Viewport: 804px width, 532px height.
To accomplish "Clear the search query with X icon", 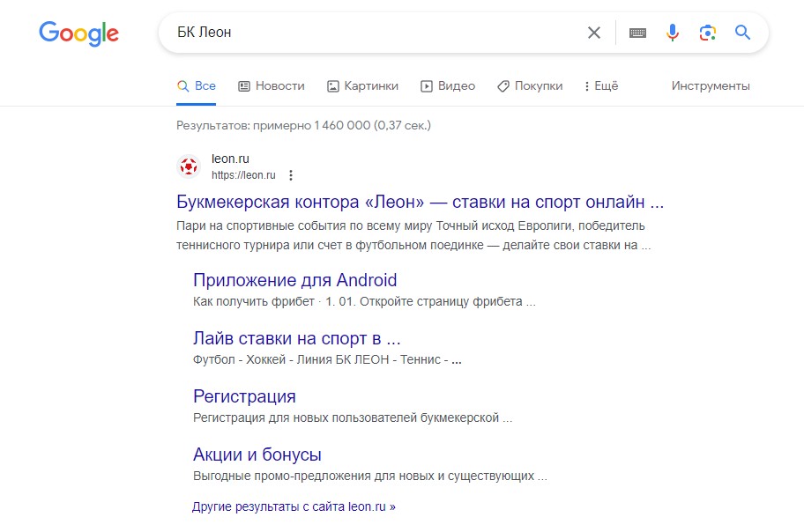I will (x=594, y=33).
